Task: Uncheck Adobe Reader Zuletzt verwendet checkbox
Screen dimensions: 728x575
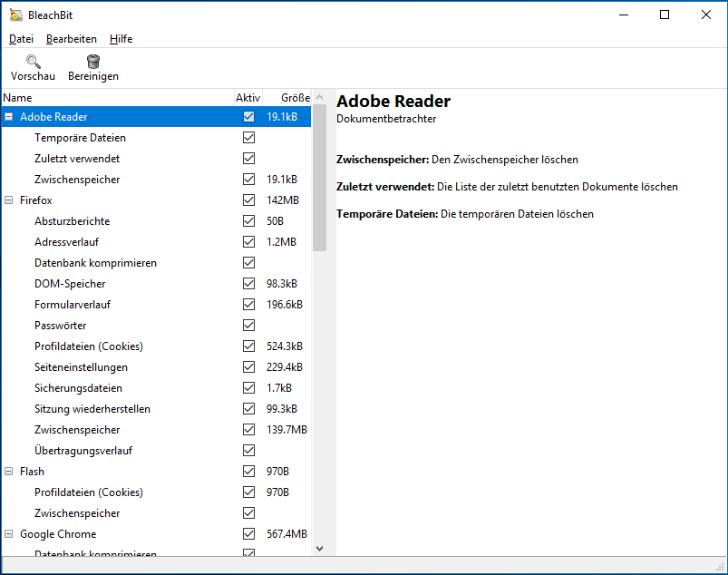Action: pyautogui.click(x=248, y=159)
